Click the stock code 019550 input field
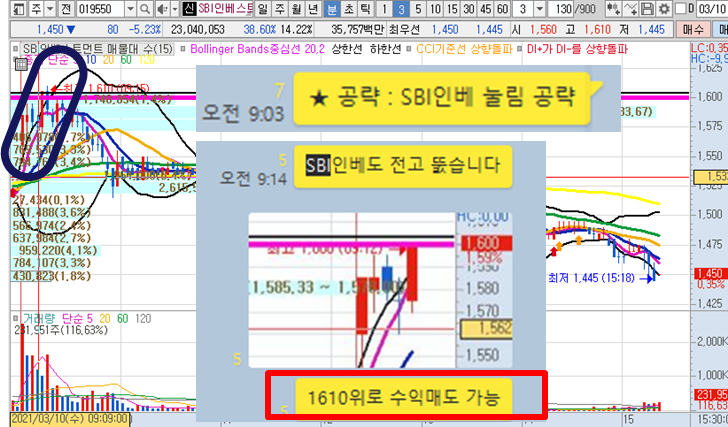This screenshot has height=427, width=728. coord(101,8)
